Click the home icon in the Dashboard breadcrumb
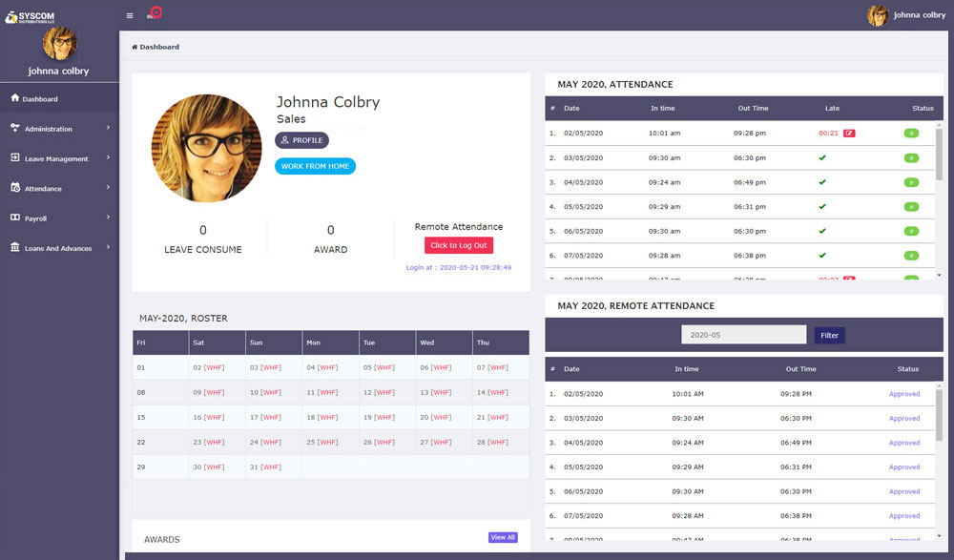Image resolution: width=954 pixels, height=560 pixels. coord(135,47)
